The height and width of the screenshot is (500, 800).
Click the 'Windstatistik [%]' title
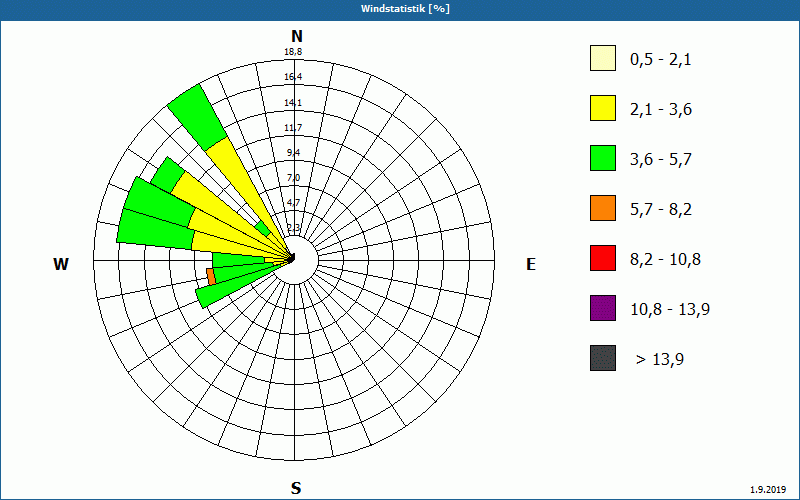click(405, 9)
